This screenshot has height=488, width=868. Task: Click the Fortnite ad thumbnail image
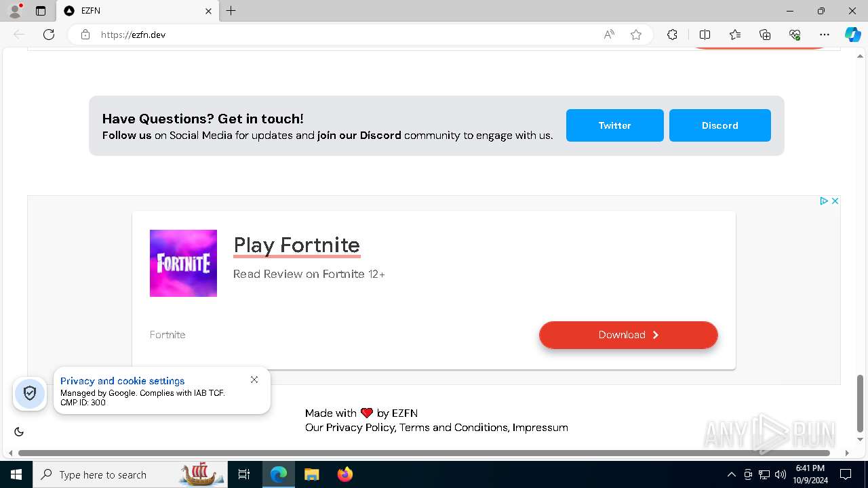pos(183,263)
